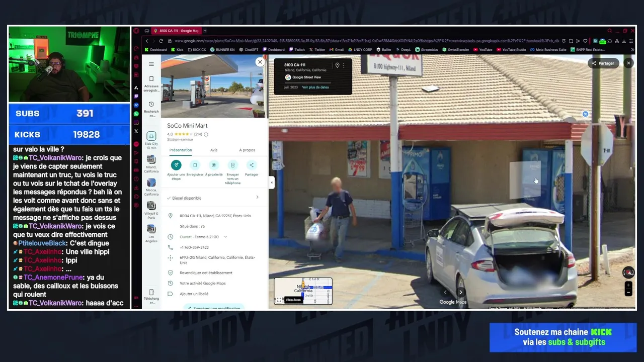Image resolution: width=644 pixels, height=362 pixels.
Task: Open three-dot menu in Street View card
Action: (344, 65)
